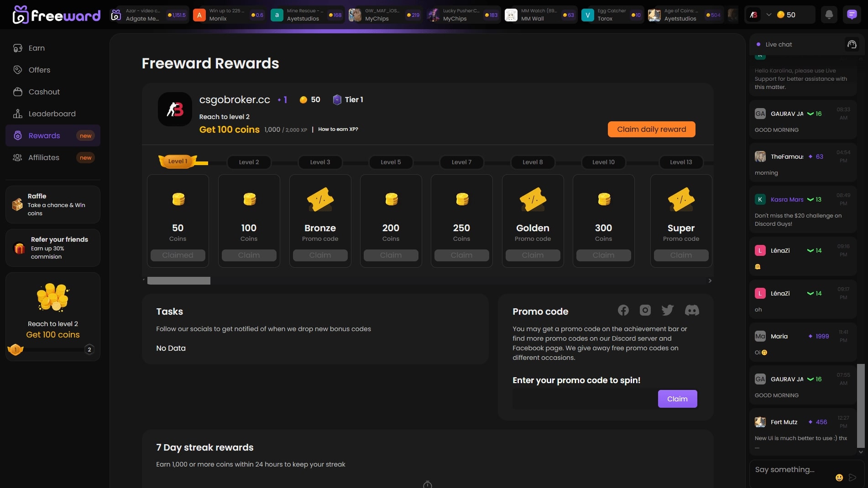Image resolution: width=868 pixels, height=488 pixels.
Task: Click the Claim daily reward button
Action: tap(651, 129)
